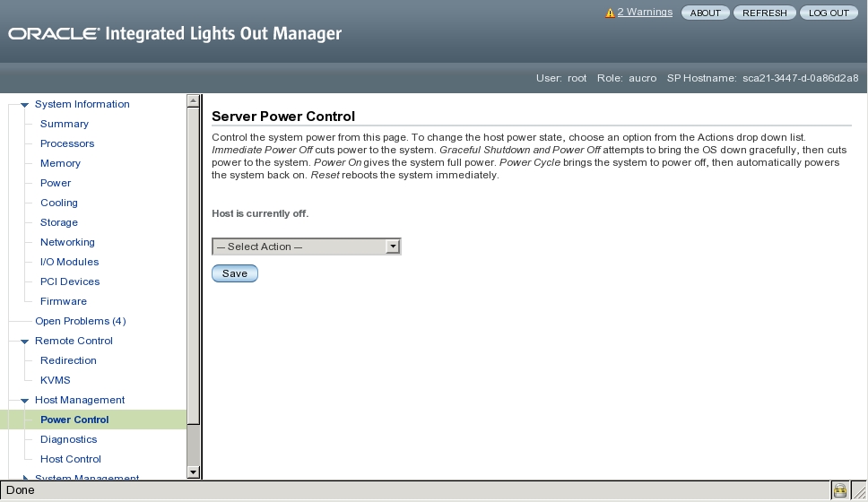This screenshot has width=868, height=502.
Task: Click the LOG OUT button
Action: coord(829,13)
